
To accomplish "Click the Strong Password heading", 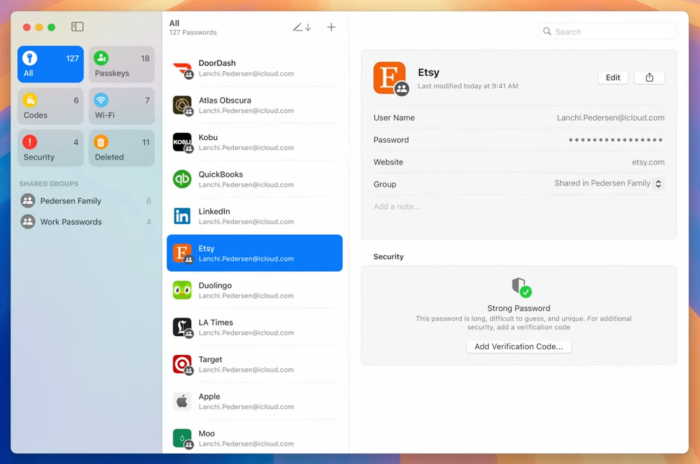I will [x=519, y=308].
